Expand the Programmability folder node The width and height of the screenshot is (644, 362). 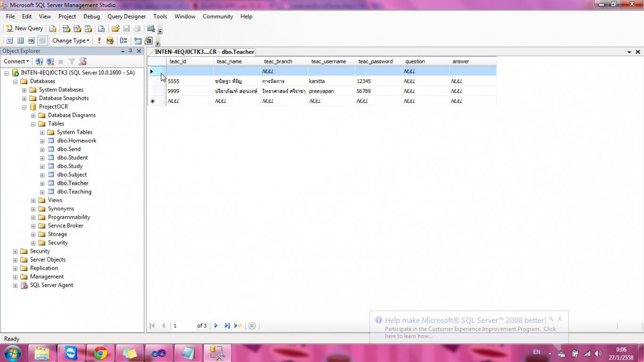pyautogui.click(x=33, y=217)
